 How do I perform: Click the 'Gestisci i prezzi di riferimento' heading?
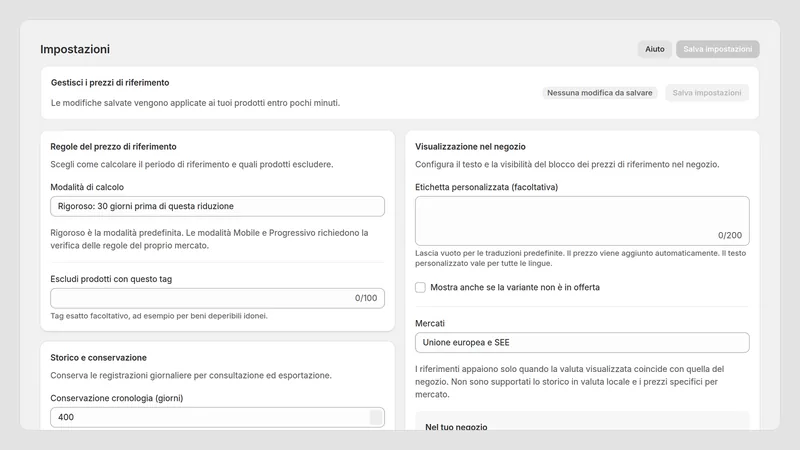pos(110,83)
